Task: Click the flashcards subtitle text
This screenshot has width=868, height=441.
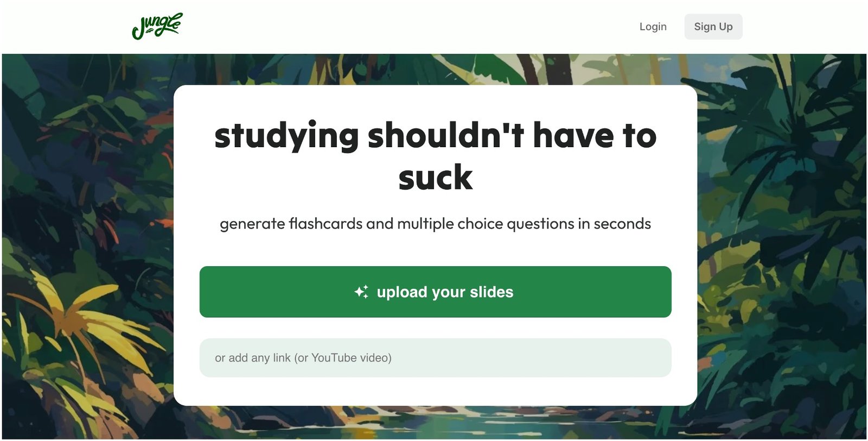Action: pyautogui.click(x=435, y=224)
